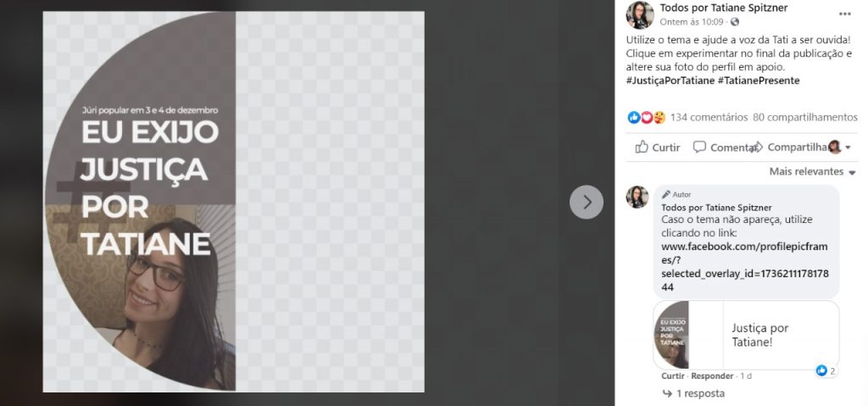868x406 pixels.
Task: Click the public globe audience icon
Action: point(735,22)
